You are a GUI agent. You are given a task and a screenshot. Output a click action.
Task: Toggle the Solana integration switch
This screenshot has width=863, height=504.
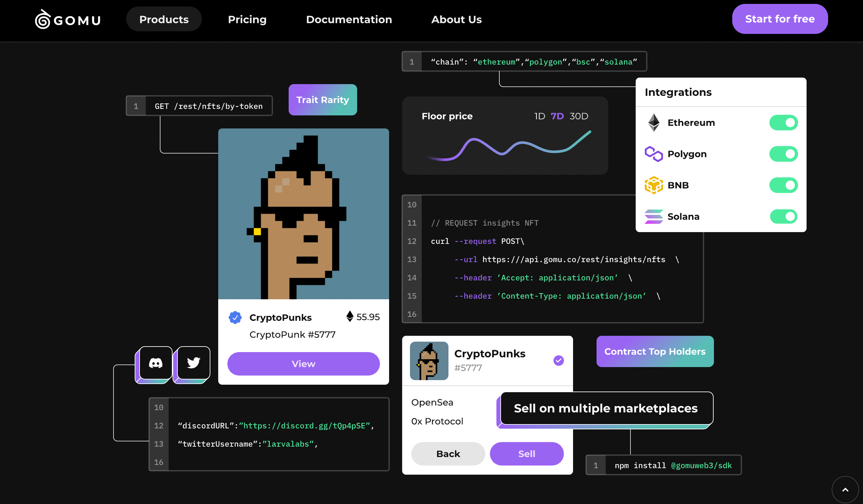783,216
